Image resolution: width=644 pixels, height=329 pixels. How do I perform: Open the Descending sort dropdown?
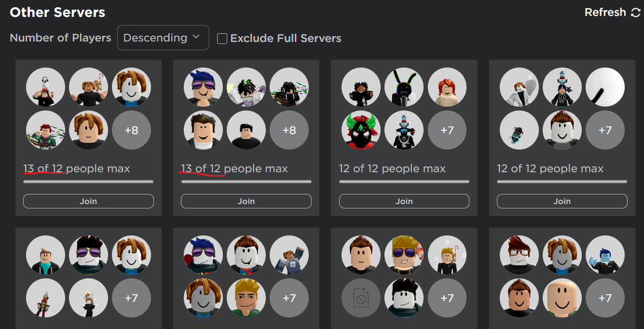[x=163, y=38]
